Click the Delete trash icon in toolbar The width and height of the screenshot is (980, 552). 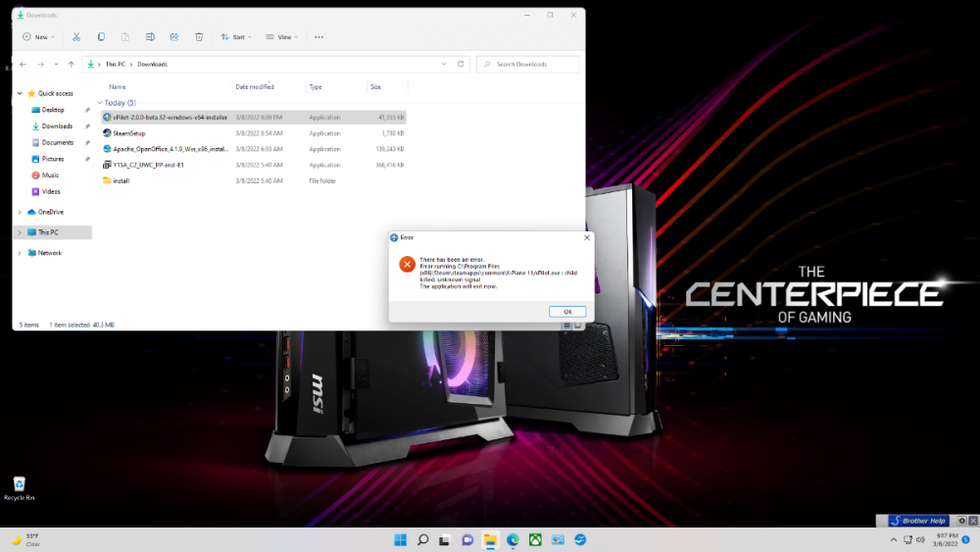point(199,37)
